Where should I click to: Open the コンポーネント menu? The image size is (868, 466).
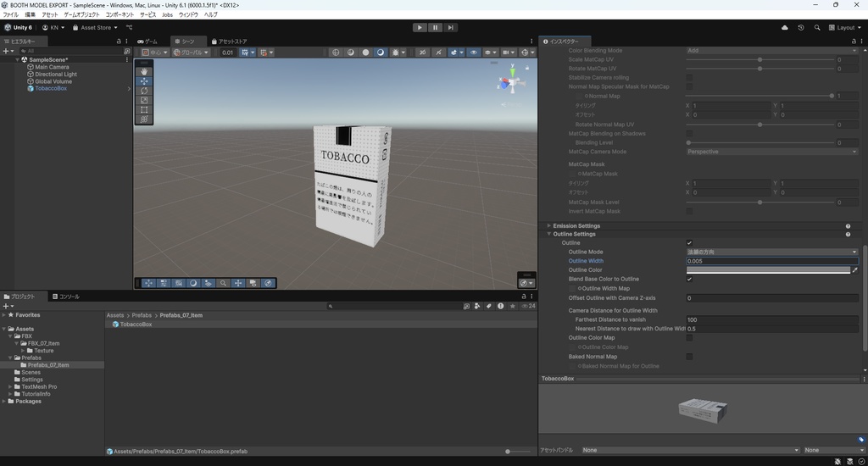[x=120, y=14]
